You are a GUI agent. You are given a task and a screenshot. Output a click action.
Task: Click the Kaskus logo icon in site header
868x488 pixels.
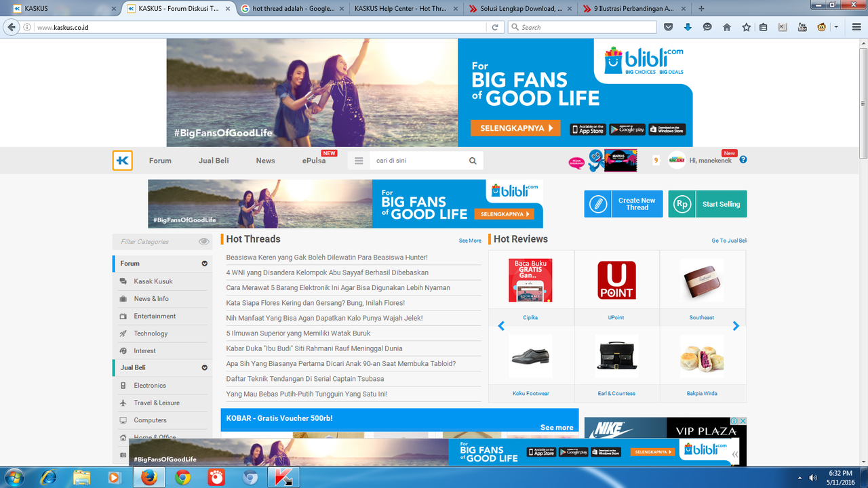pos(123,161)
